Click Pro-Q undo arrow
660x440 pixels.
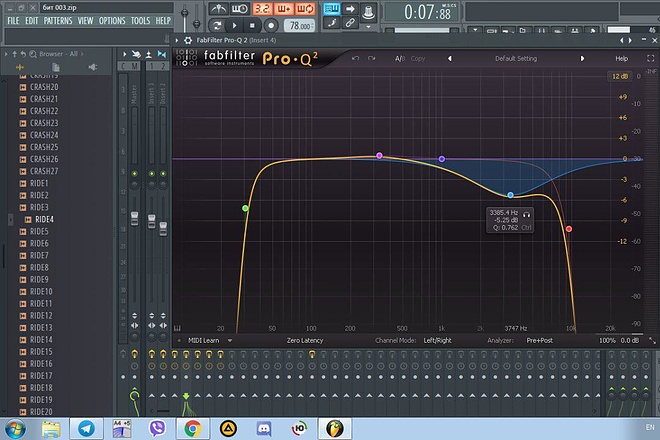[356, 59]
